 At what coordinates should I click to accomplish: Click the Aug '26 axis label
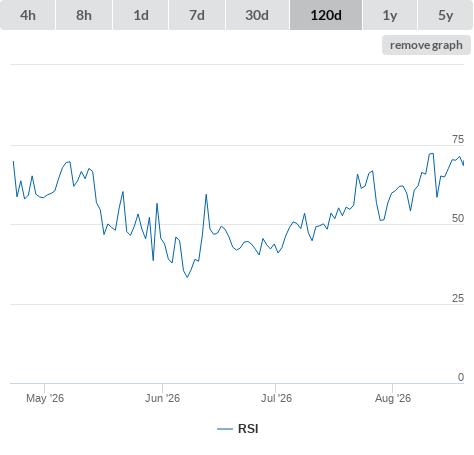(393, 398)
